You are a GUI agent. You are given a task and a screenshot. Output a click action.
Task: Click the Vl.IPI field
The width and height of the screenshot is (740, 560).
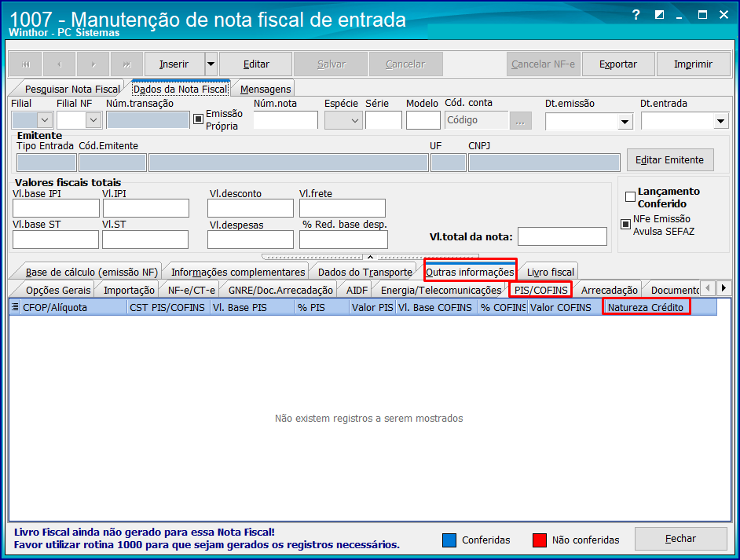(146, 208)
